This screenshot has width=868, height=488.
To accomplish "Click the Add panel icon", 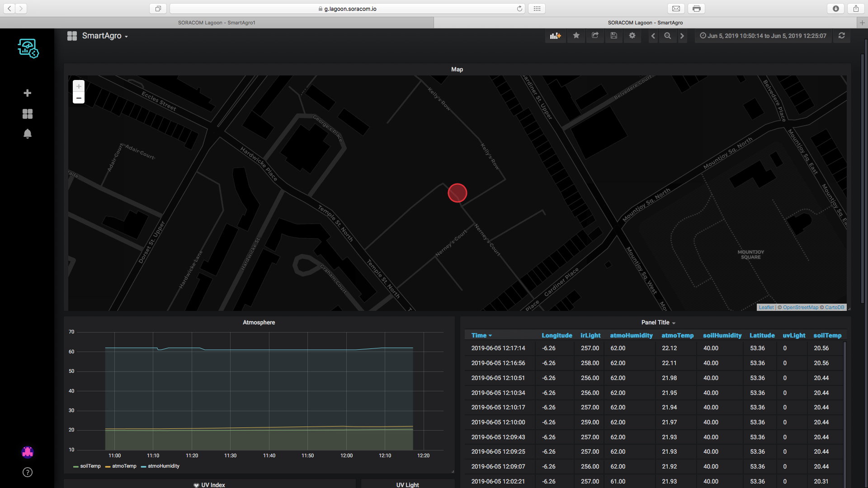I will click(555, 36).
